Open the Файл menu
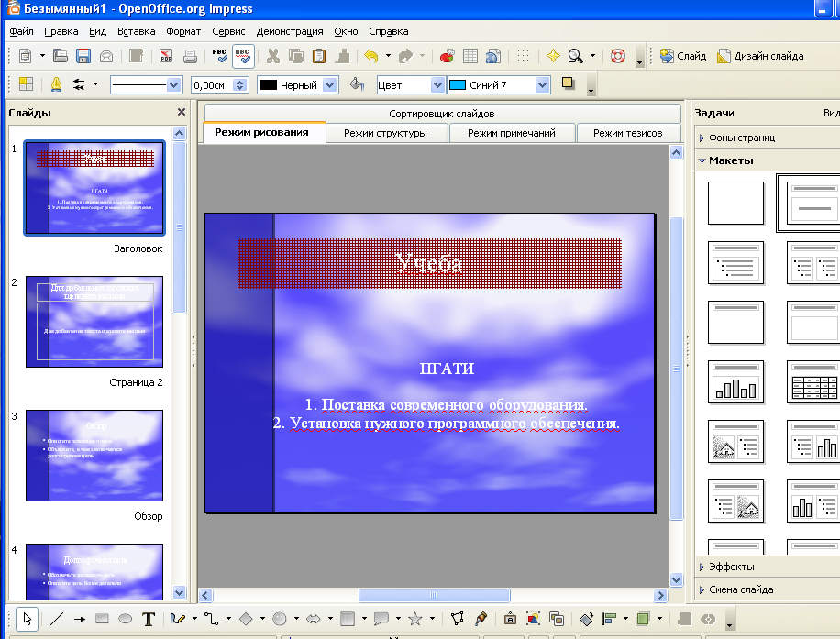This screenshot has width=840, height=639. 21,31
